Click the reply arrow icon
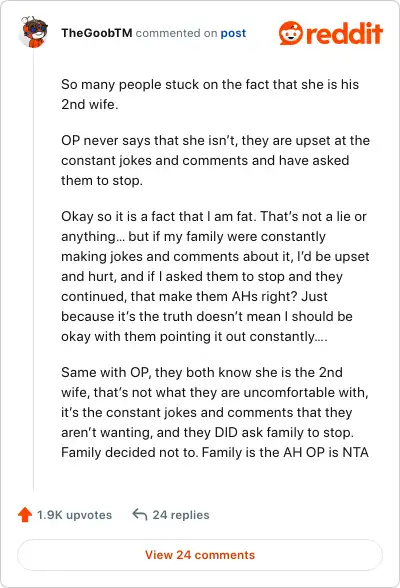 point(139,514)
